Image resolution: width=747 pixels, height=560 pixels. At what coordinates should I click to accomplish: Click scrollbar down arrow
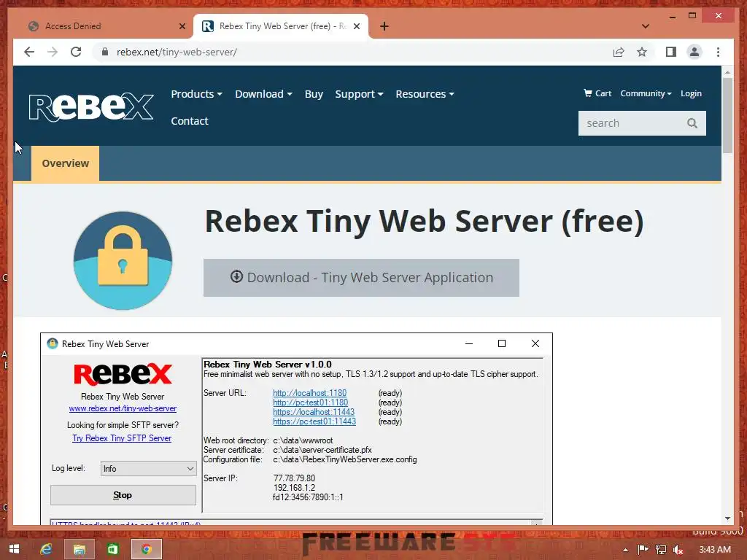(x=727, y=518)
